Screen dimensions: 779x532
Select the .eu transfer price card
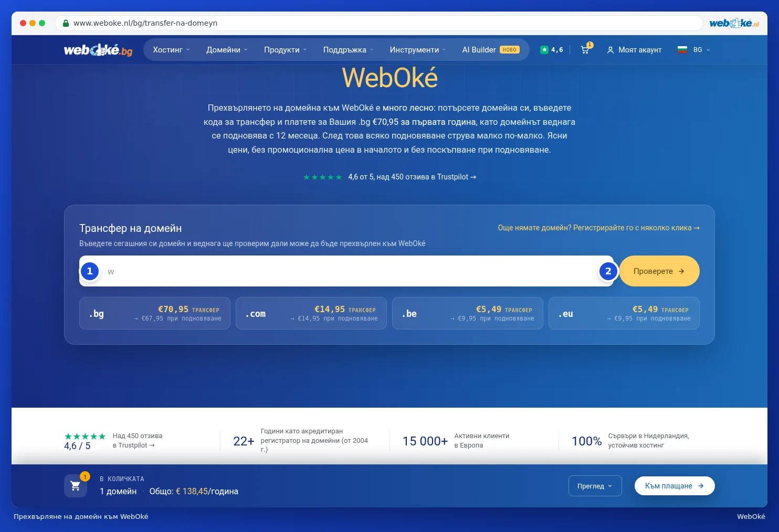click(x=624, y=314)
